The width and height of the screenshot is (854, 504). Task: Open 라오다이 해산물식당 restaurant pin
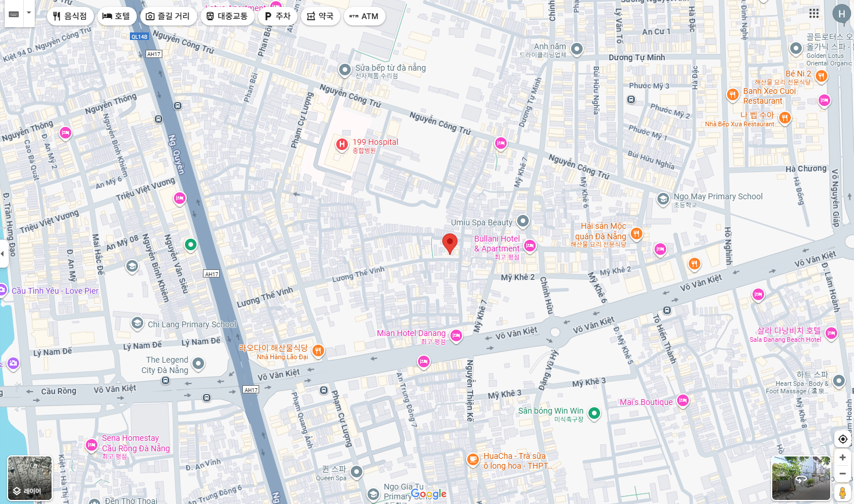click(x=318, y=350)
